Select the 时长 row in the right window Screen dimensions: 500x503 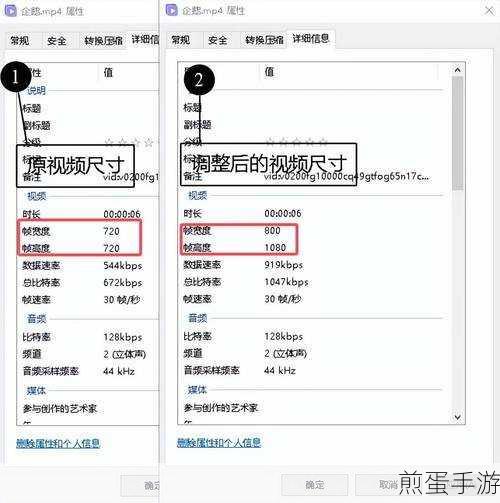coord(313,213)
